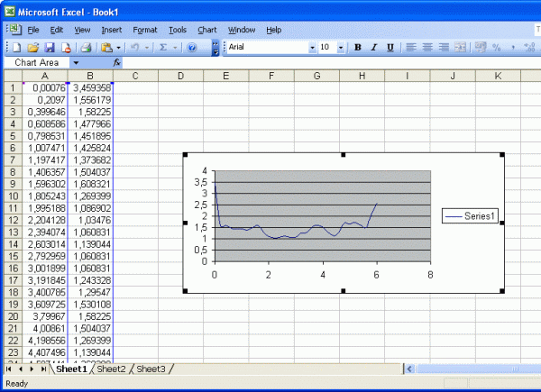Click cell B1 containing 3,459358
Image resolution: width=541 pixels, height=392 pixels.
coord(90,88)
